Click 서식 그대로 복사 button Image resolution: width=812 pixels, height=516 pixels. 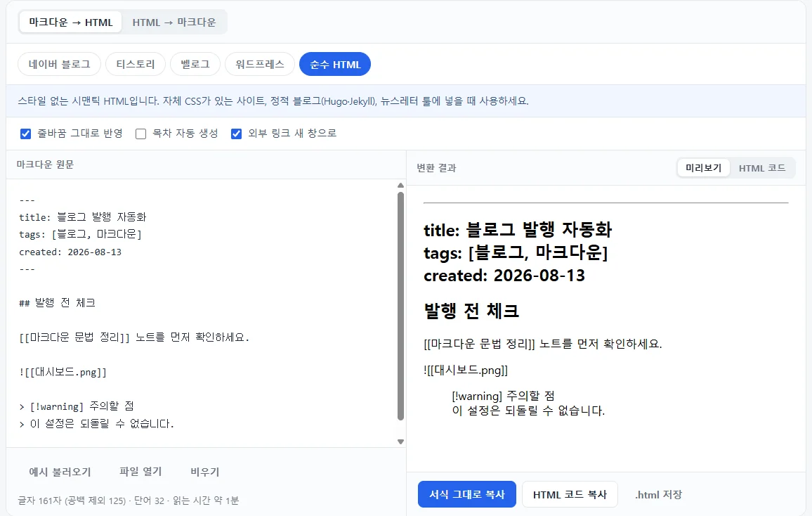pos(467,494)
